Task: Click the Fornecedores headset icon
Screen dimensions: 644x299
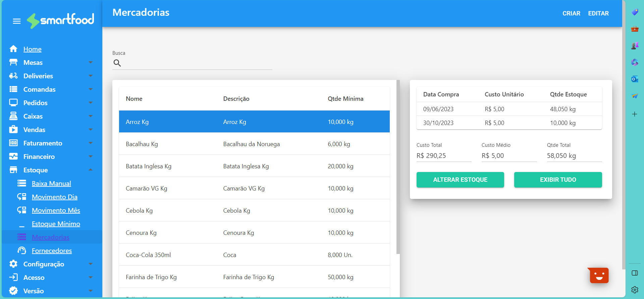Action: click(22, 251)
